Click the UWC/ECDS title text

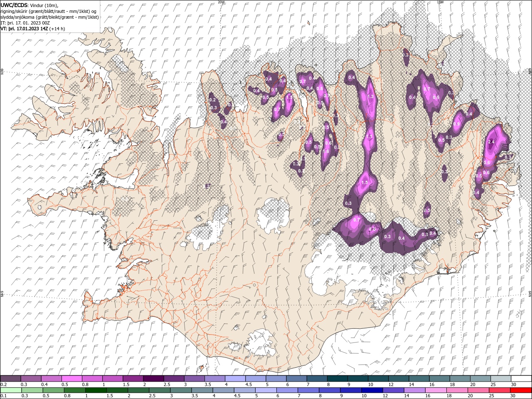[x=14, y=5]
